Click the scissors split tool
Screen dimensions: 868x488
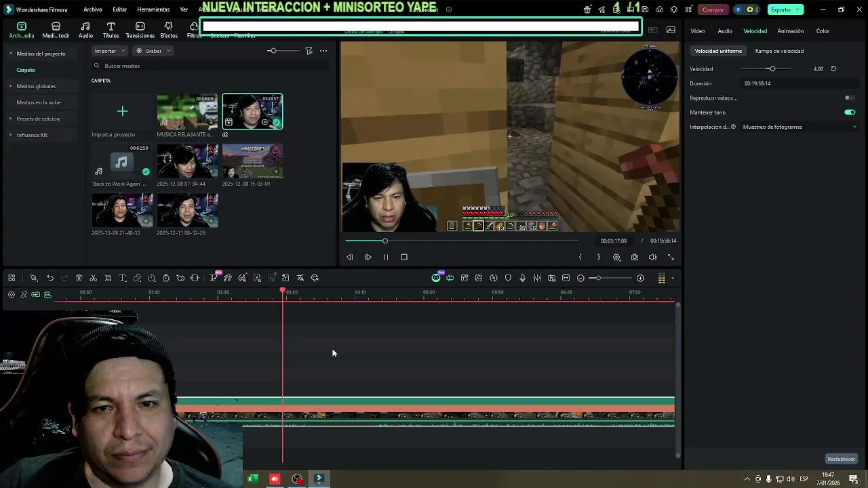click(x=93, y=278)
